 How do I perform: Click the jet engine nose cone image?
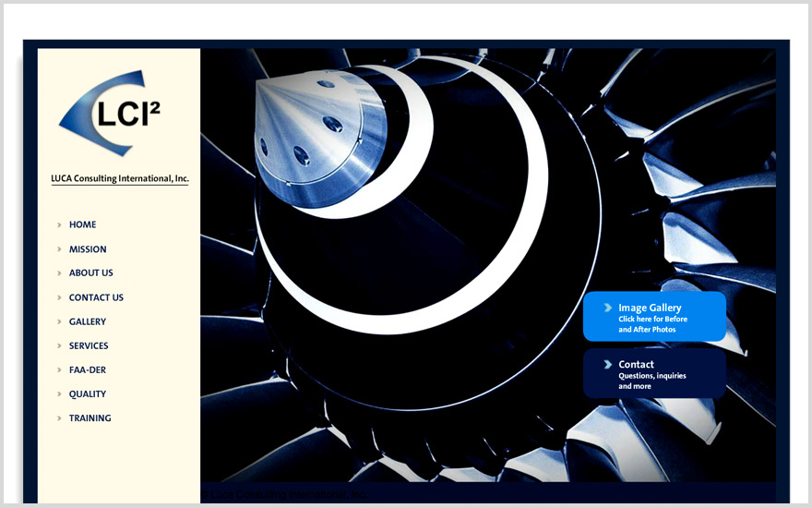[x=321, y=138]
